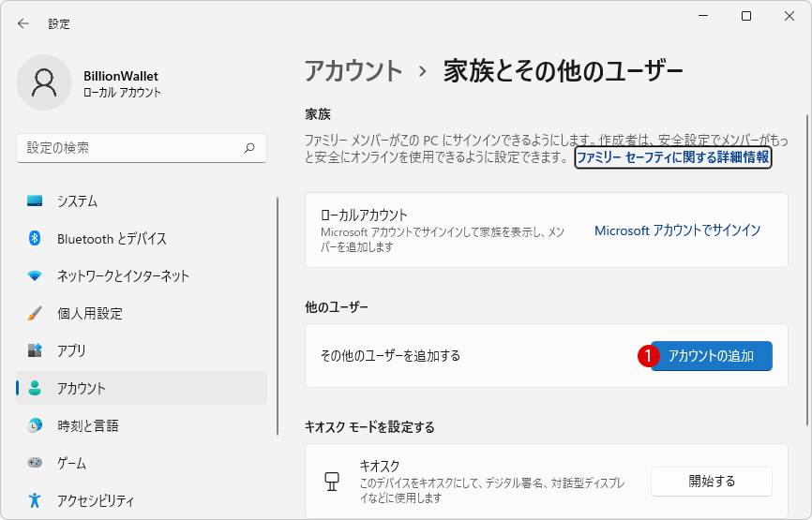Click the BillionWallet profile avatar icon
Viewport: 812px width, 520px height.
point(44,82)
